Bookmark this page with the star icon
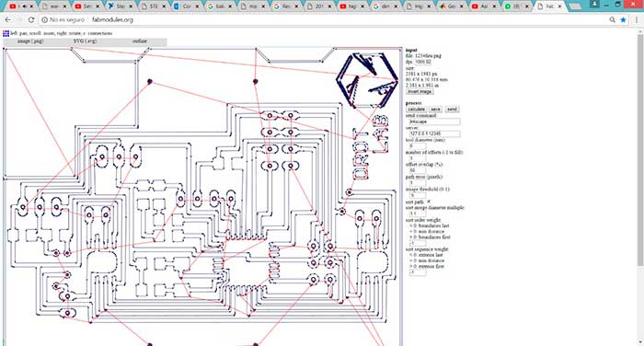 point(623,19)
